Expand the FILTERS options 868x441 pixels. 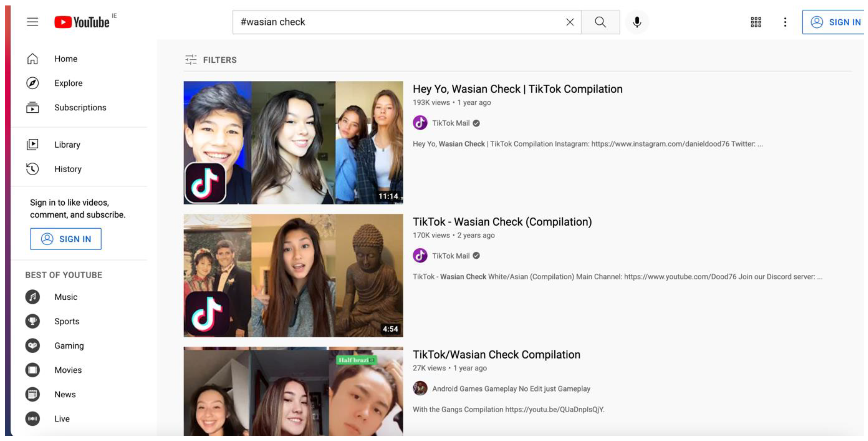tap(211, 60)
